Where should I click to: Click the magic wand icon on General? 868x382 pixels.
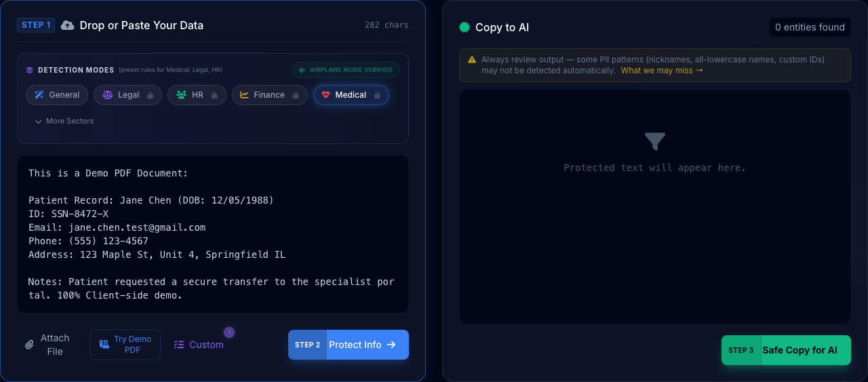pyautogui.click(x=39, y=95)
